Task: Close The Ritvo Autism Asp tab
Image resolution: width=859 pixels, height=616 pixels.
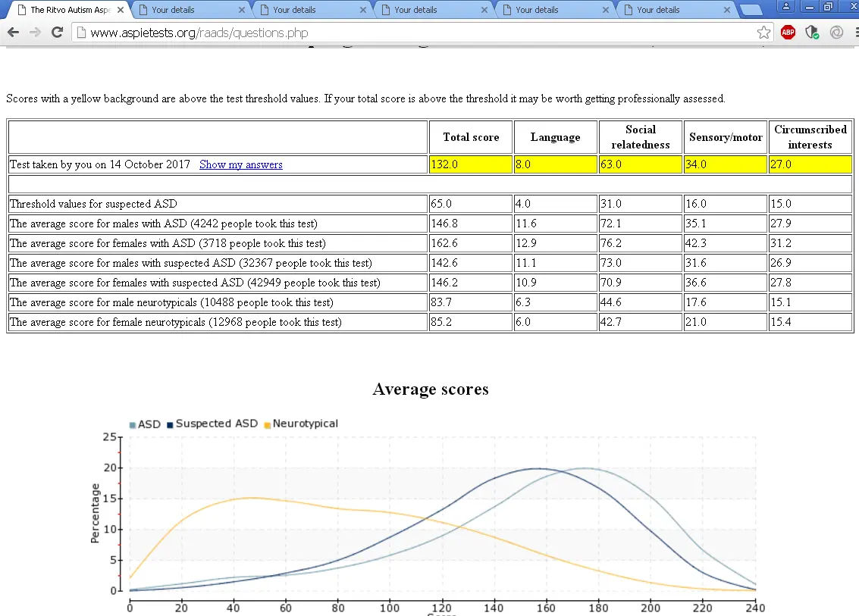Action: 121,10
